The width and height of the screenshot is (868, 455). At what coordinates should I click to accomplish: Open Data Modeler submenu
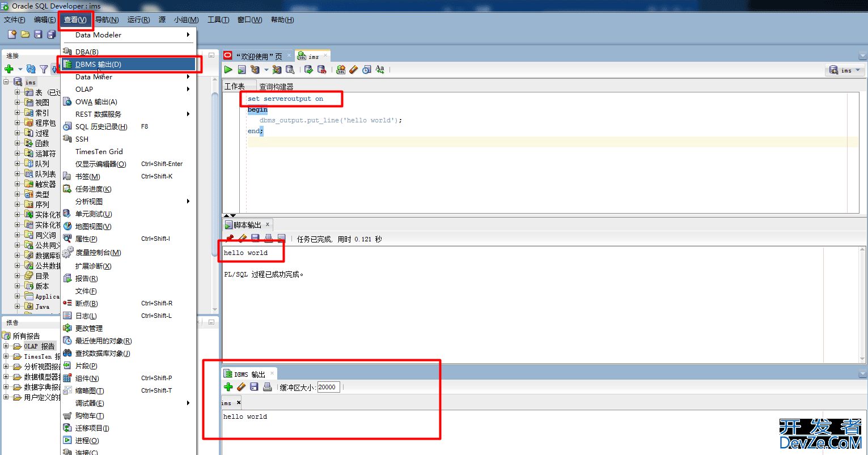[128, 35]
